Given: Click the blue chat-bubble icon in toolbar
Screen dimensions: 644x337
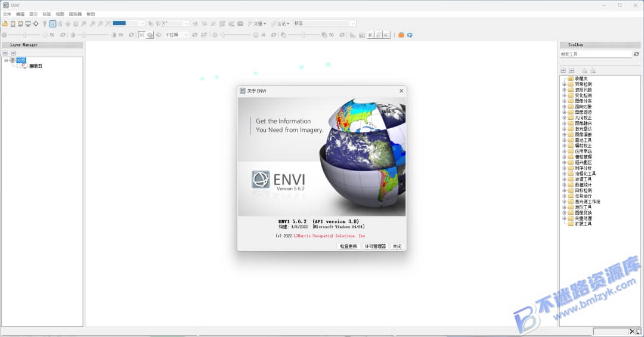Looking at the screenshot, I should coord(410,35).
